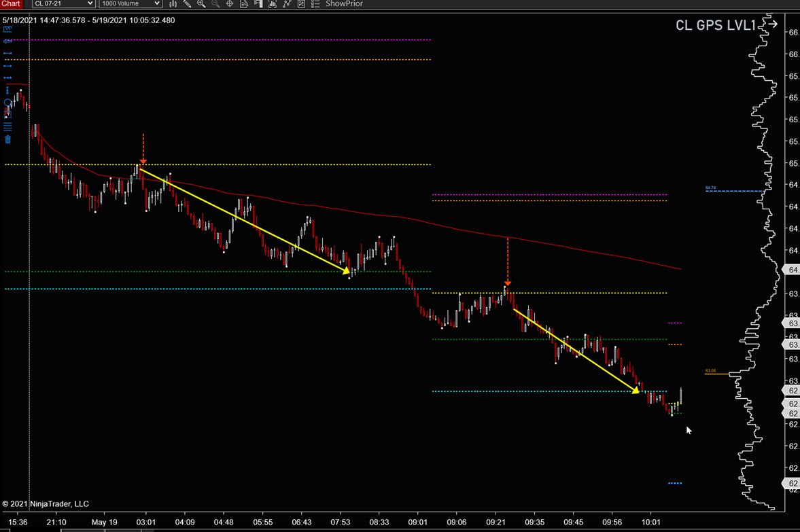Select the vertical line drawing tool

click(7, 90)
